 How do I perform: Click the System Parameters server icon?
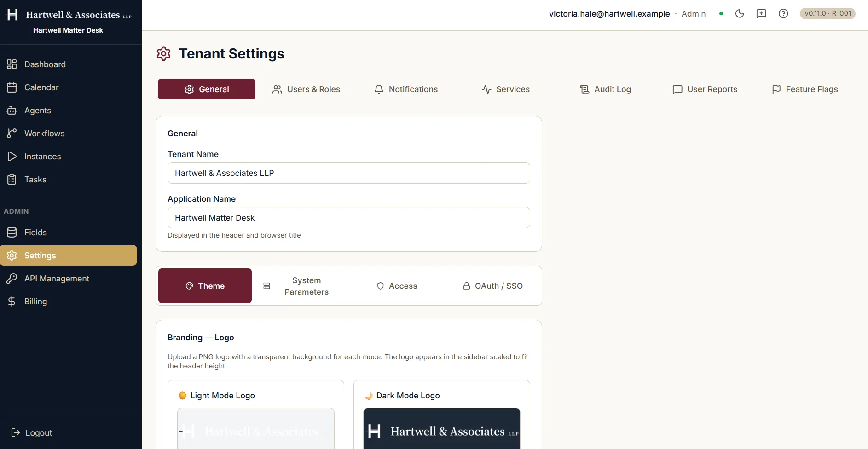pos(266,286)
